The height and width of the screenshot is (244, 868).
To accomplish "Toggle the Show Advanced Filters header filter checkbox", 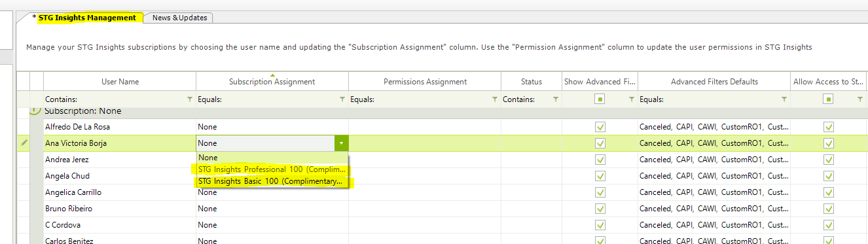I will point(599,99).
